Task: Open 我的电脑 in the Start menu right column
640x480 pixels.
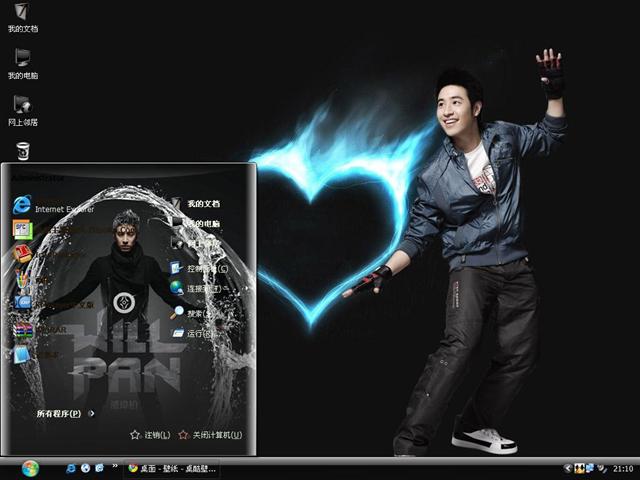Action: [x=196, y=223]
